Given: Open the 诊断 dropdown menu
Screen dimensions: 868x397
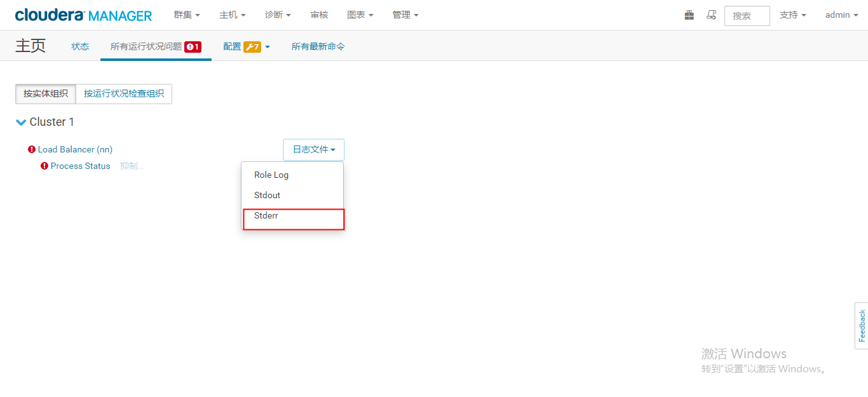Looking at the screenshot, I should [x=278, y=15].
